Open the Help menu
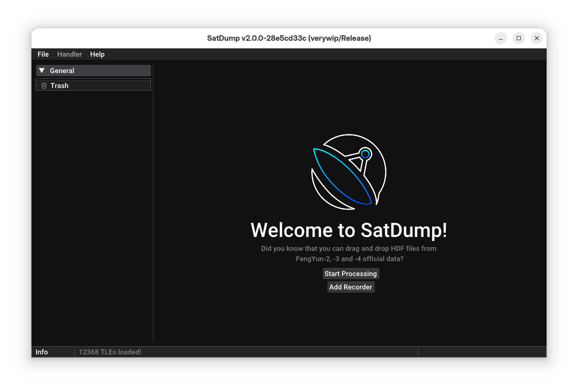This screenshot has height=392, width=578. pyautogui.click(x=97, y=54)
